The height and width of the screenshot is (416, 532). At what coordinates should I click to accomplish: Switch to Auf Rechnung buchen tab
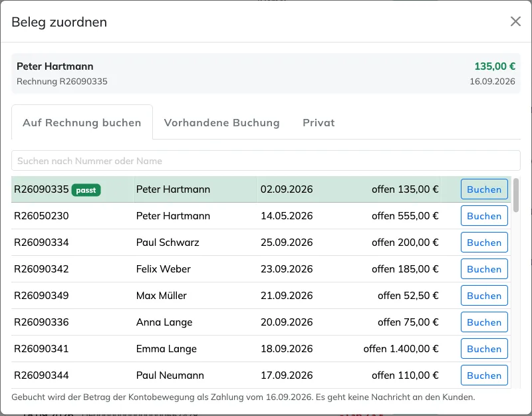[82, 122]
